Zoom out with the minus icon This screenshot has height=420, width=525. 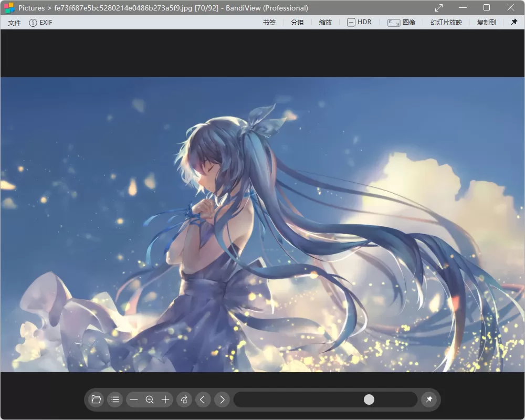click(x=133, y=400)
